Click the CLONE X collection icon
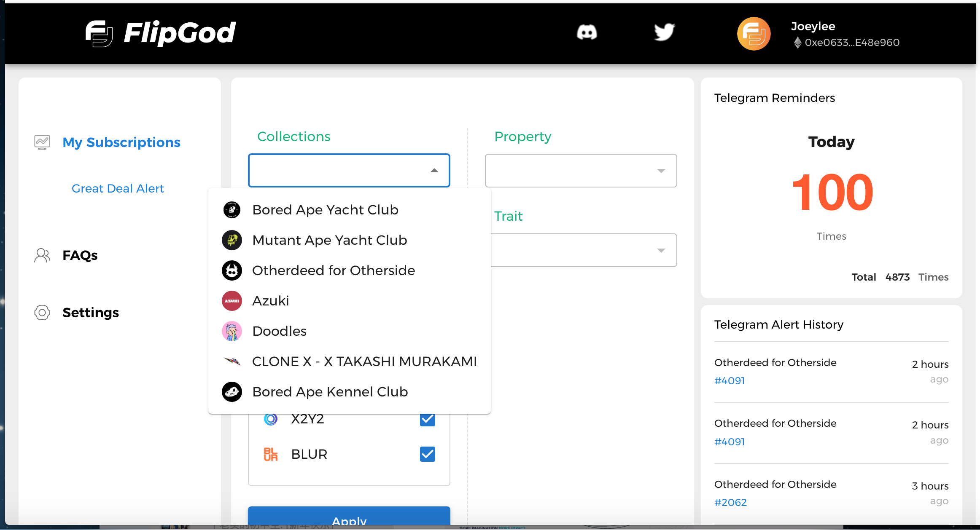980x530 pixels. click(232, 361)
